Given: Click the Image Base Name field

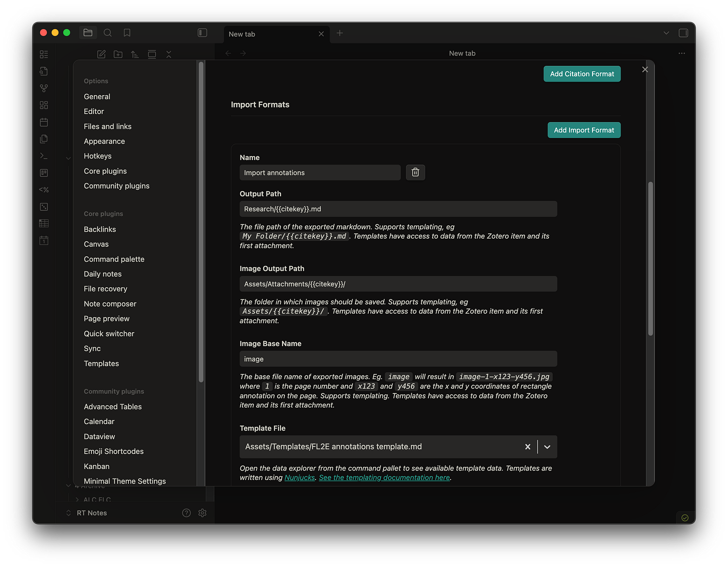Looking at the screenshot, I should [x=398, y=359].
